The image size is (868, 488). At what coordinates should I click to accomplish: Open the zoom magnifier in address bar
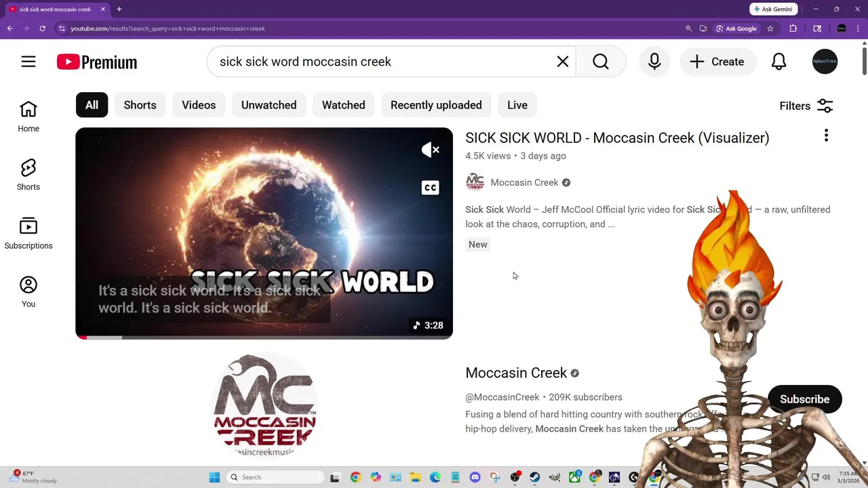(x=688, y=28)
